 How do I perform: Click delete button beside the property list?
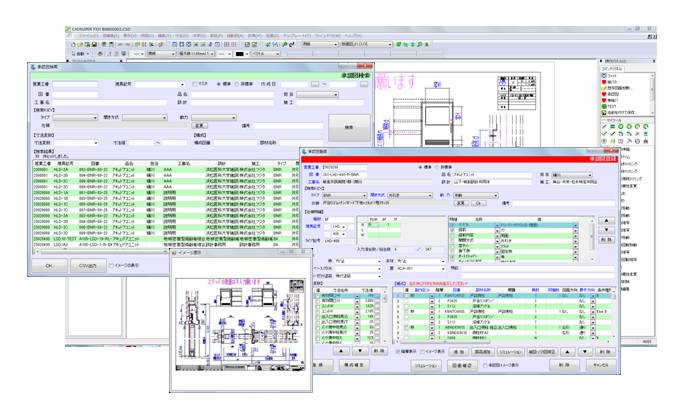[x=606, y=240]
